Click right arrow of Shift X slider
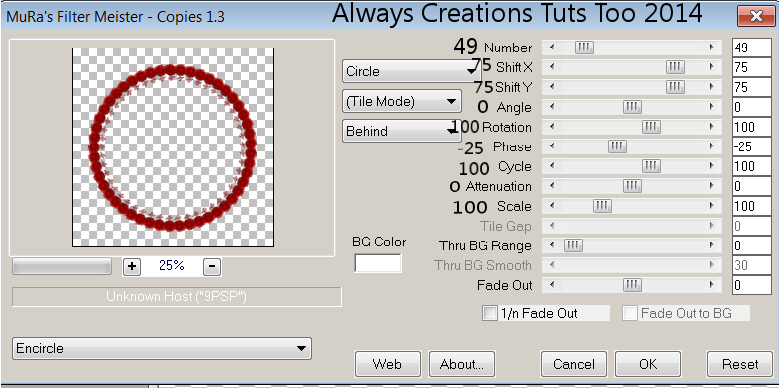Image resolution: width=779 pixels, height=388 pixels. (x=711, y=67)
